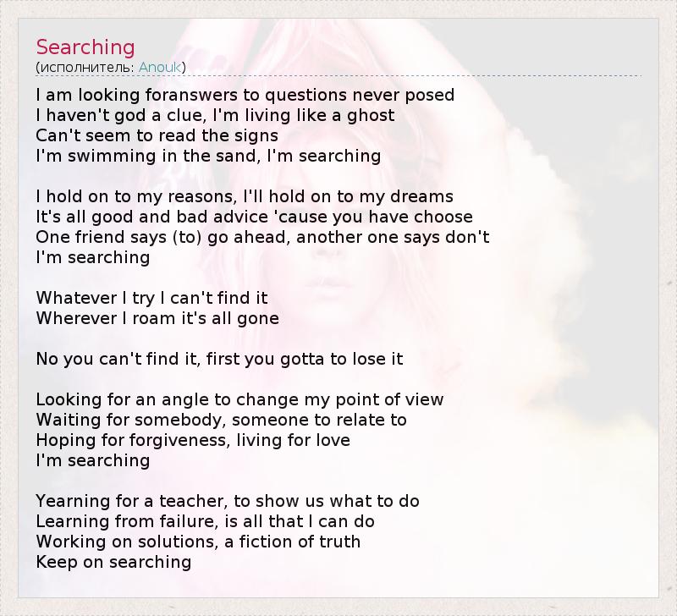Click the line 'No you can't find it'
677x616 pixels.
tap(219, 359)
